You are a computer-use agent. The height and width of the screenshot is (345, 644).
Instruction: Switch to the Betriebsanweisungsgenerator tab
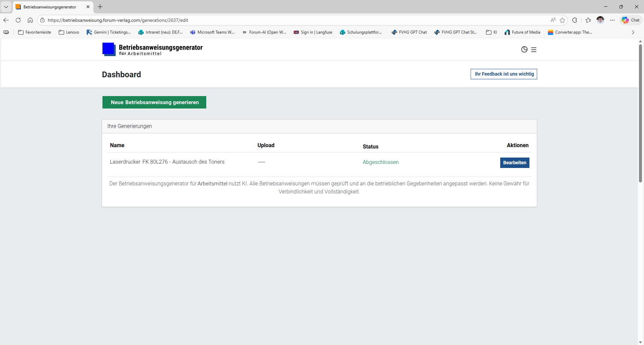pyautogui.click(x=50, y=7)
